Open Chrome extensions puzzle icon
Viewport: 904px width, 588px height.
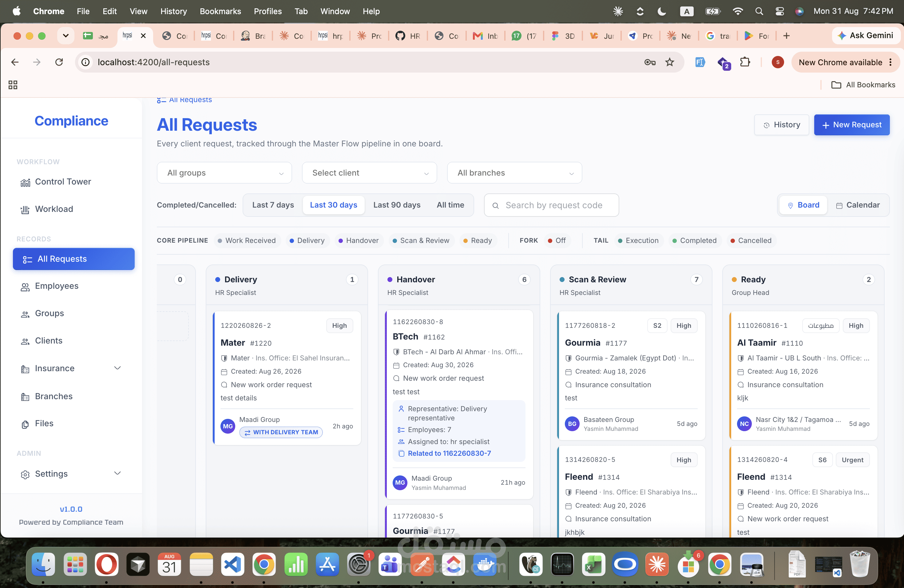(745, 62)
